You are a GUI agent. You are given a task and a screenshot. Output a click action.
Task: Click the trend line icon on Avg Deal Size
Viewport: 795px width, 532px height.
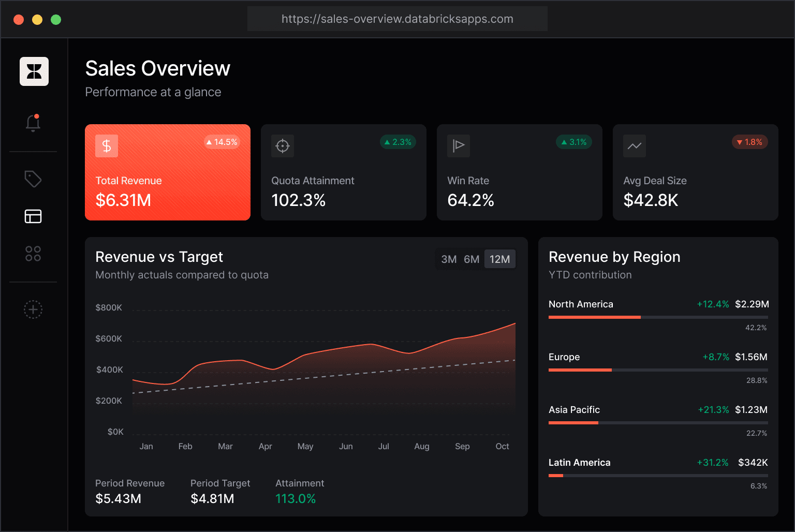635,146
